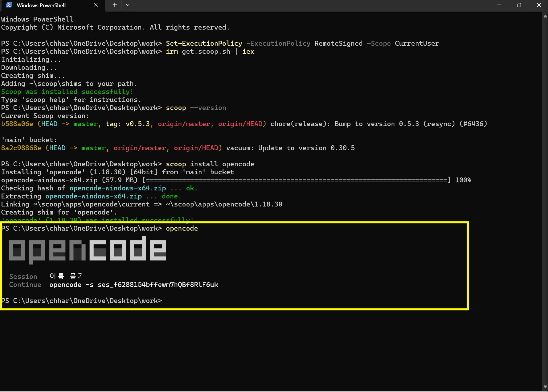
Task: Click the Set-ExecutionPolicy command text
Action: pyautogui.click(x=204, y=43)
